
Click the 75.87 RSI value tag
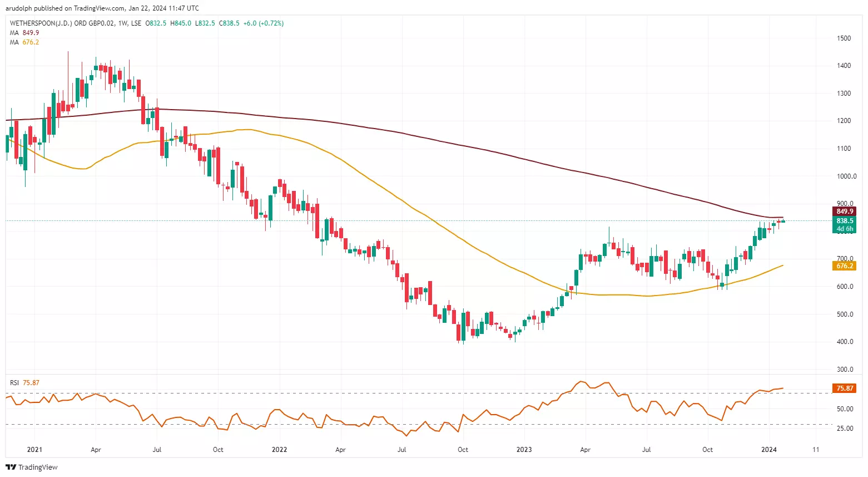[x=844, y=389]
